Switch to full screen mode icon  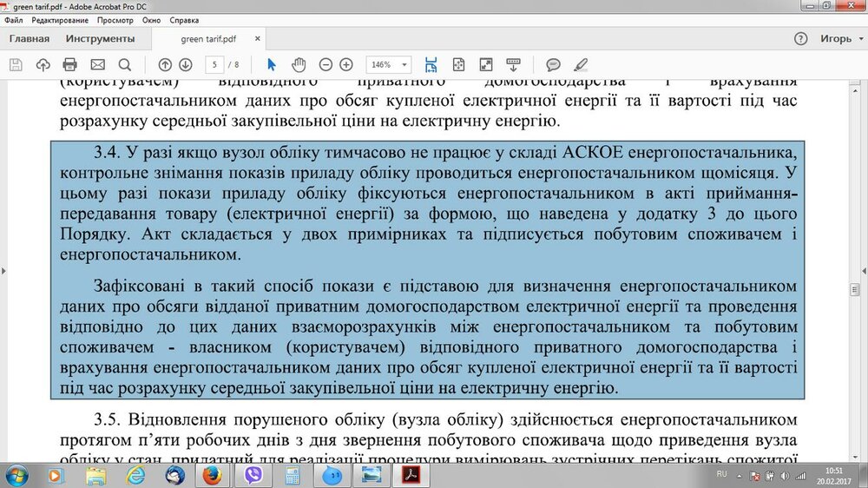(486, 65)
